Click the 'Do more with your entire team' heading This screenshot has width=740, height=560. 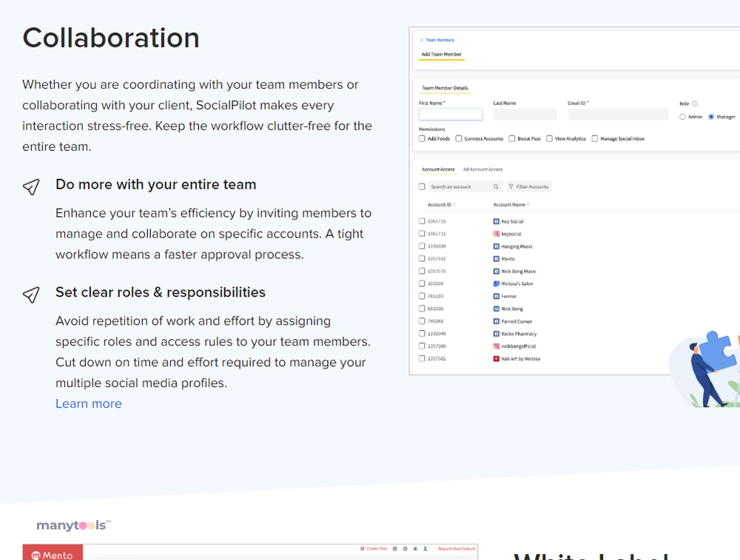[155, 184]
